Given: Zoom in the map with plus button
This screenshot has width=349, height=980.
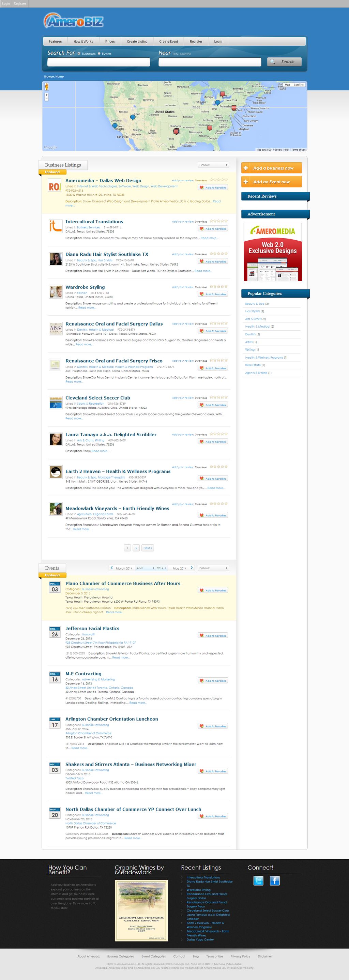Looking at the screenshot, I should 47,95.
